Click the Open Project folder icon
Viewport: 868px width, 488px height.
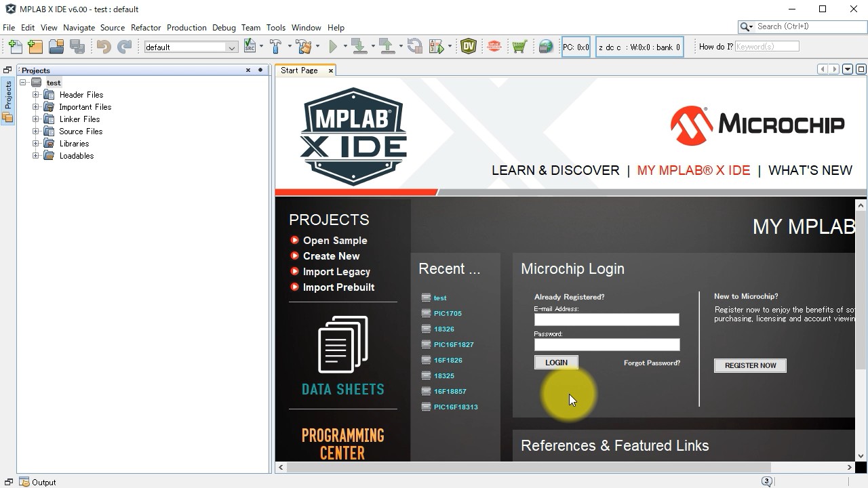tap(56, 47)
